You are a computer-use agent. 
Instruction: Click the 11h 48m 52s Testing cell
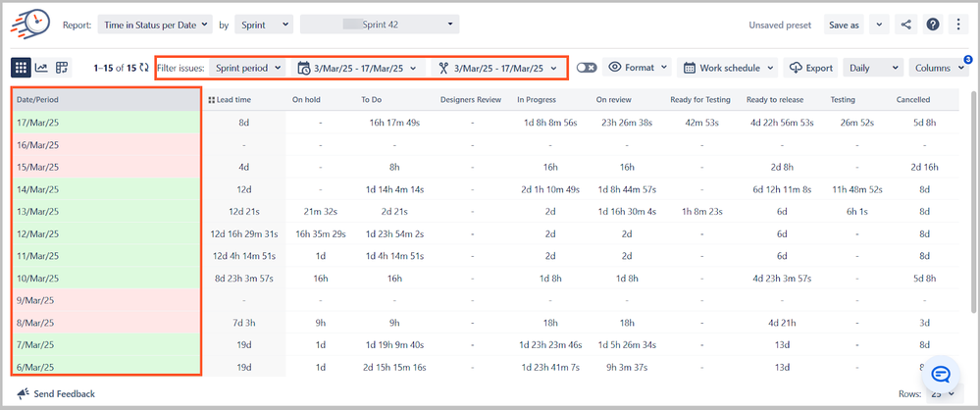[856, 189]
